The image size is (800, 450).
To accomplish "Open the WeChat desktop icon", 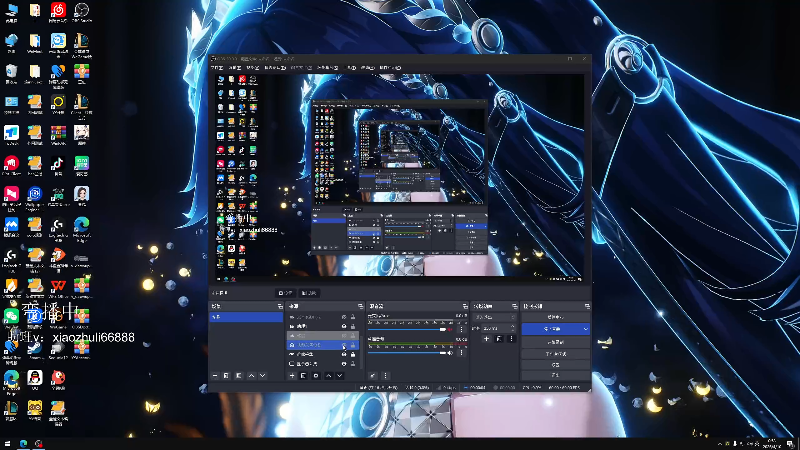I will tap(11, 318).
